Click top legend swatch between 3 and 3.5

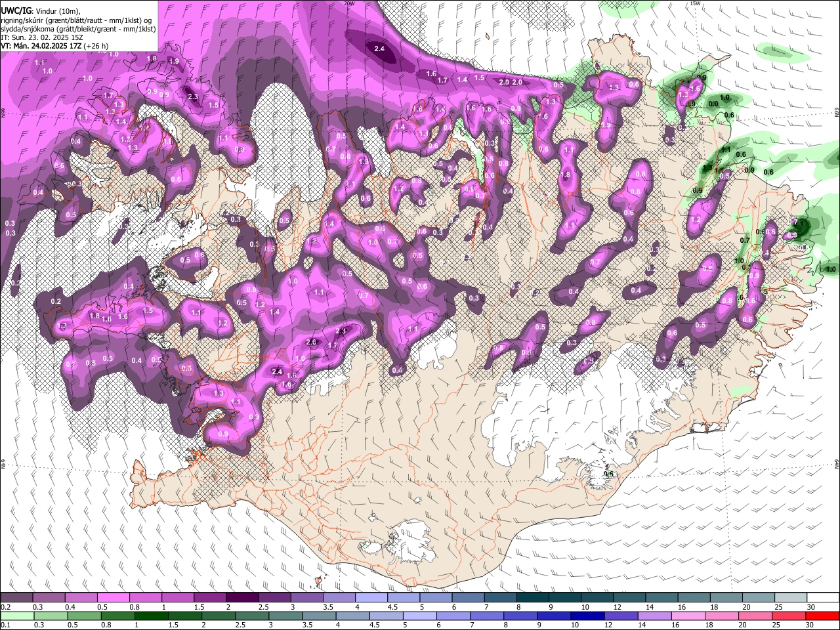tap(306, 598)
